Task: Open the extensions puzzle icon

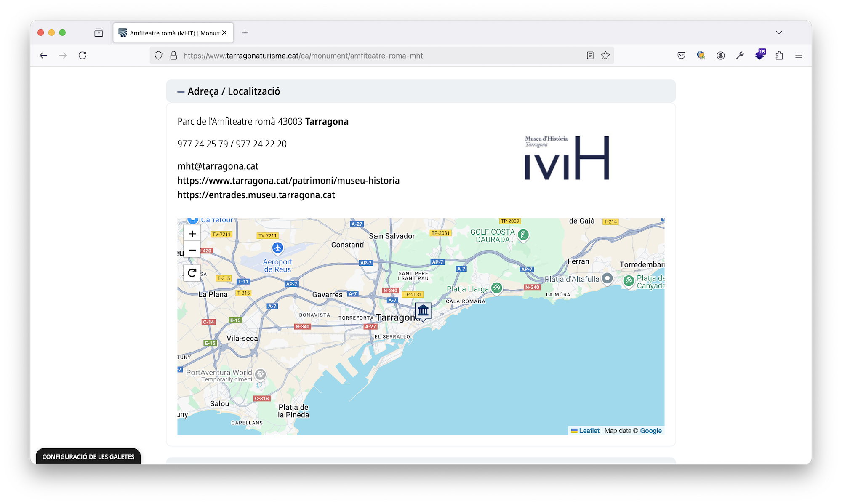Action: (779, 56)
